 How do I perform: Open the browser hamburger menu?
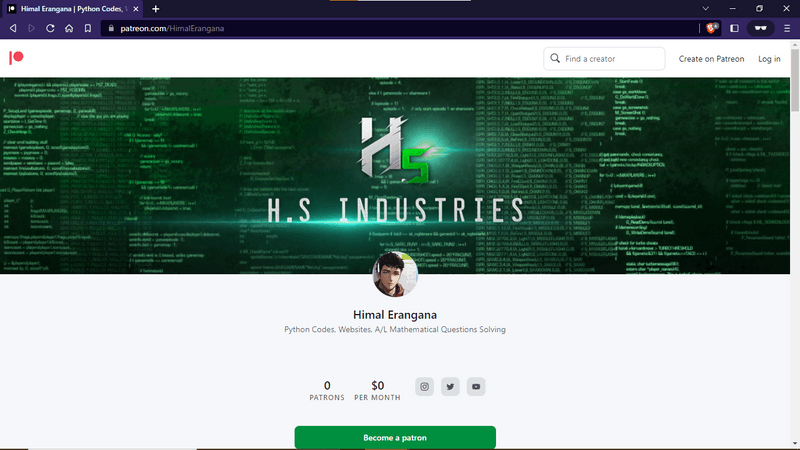pos(787,29)
